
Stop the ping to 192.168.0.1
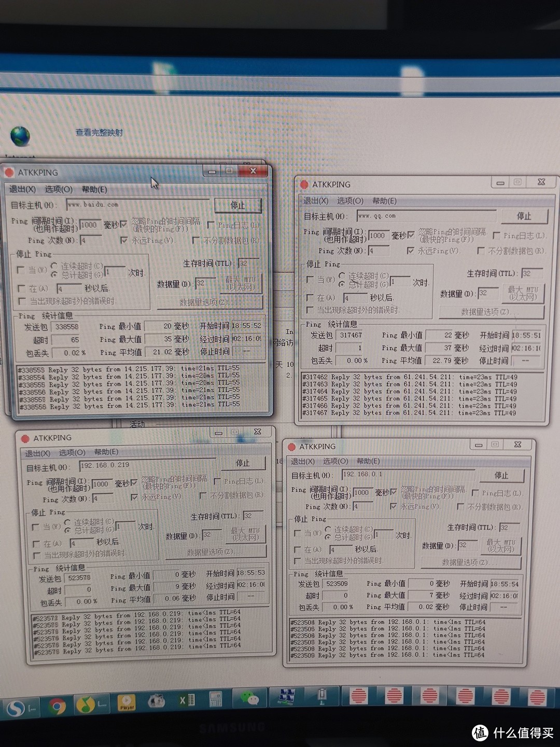pos(502,475)
